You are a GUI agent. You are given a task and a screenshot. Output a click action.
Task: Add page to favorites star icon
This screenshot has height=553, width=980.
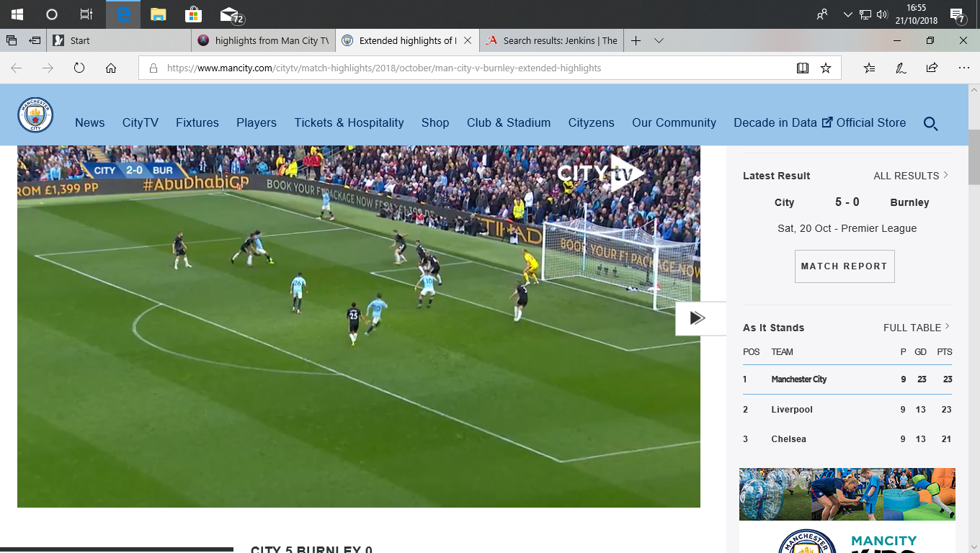tap(826, 68)
